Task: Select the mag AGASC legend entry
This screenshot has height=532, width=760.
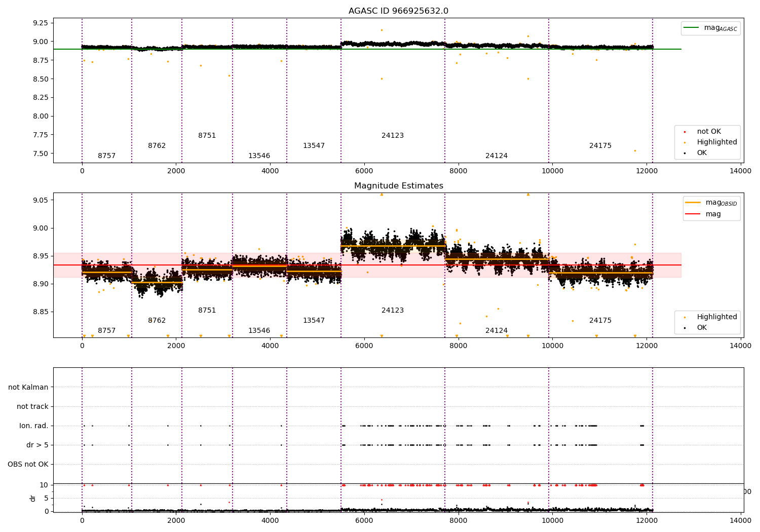Action: tap(710, 28)
